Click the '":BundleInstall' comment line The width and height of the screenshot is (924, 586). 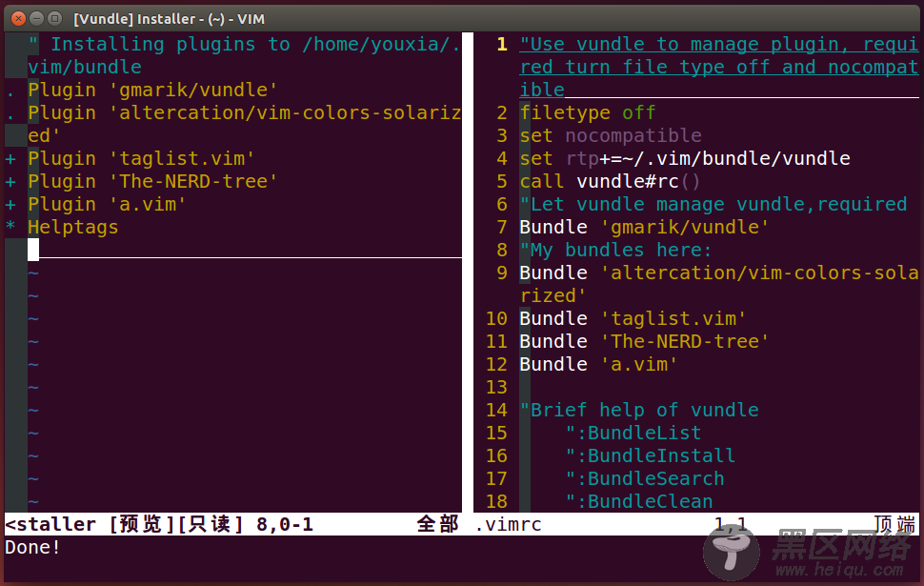(651, 456)
